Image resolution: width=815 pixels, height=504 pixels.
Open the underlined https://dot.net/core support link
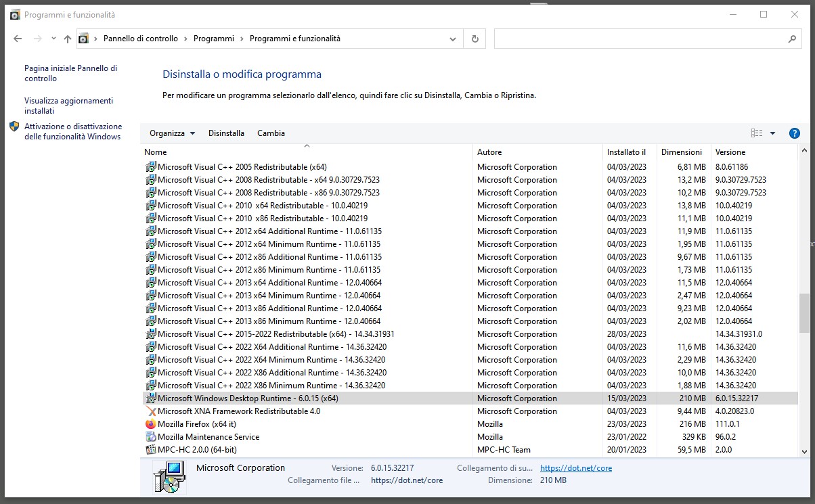pos(576,468)
